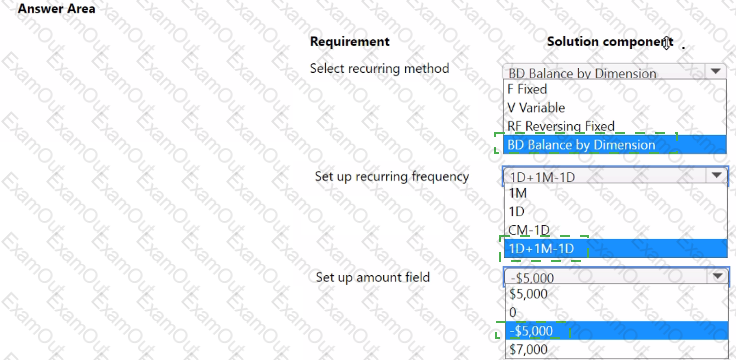The width and height of the screenshot is (736, 360).
Task: Choose the 0 amount option
Action: 617,312
